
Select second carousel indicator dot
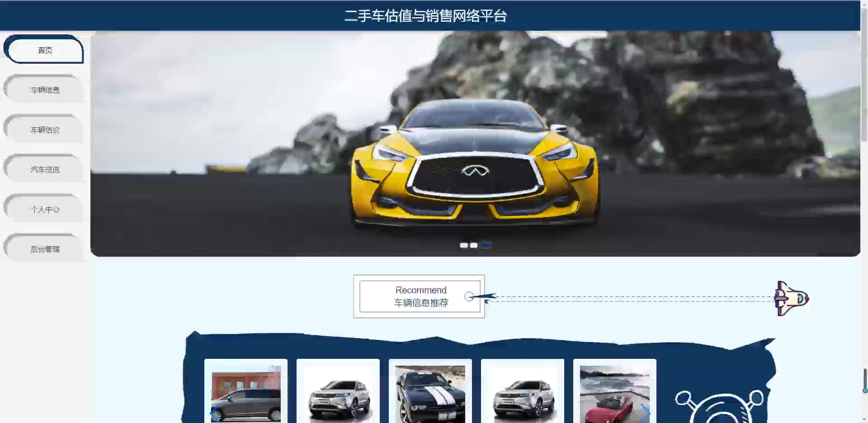474,245
